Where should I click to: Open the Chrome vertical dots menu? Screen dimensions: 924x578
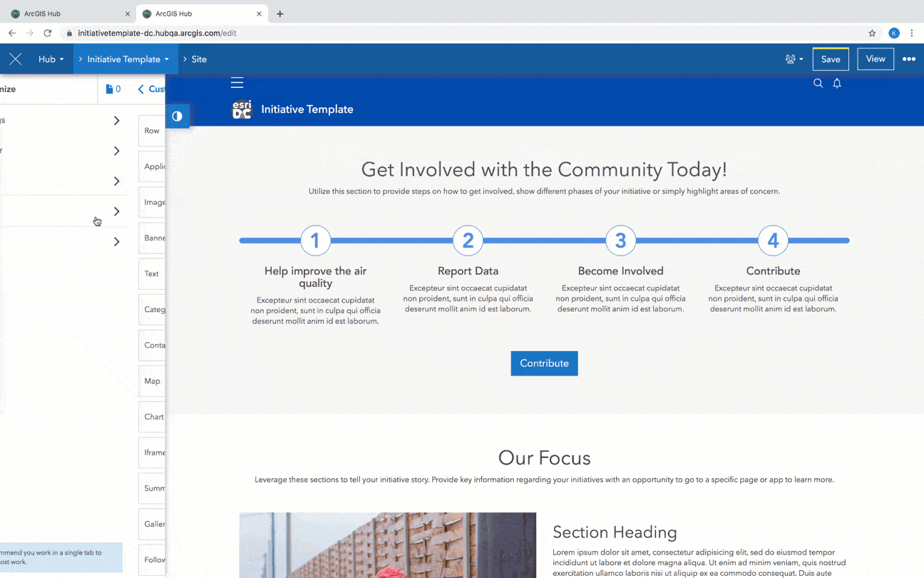click(x=912, y=33)
